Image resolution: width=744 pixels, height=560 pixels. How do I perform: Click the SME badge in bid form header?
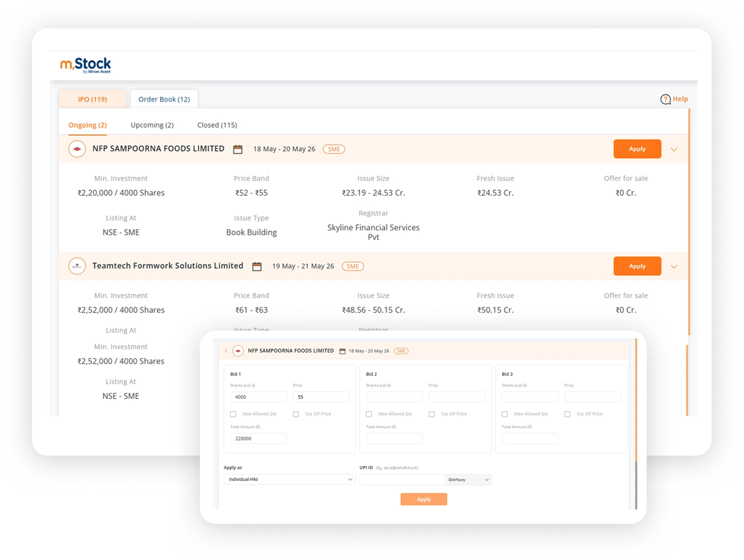coord(401,351)
